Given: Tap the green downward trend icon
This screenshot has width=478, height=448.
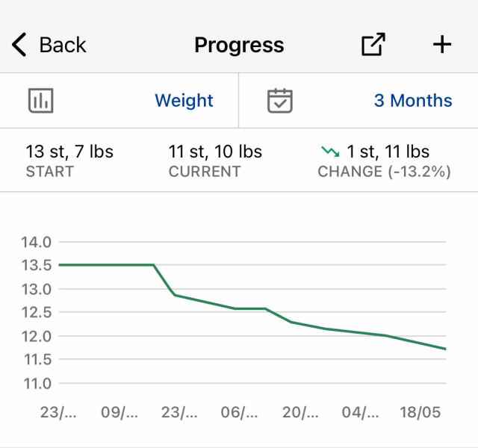Looking at the screenshot, I should pyautogui.click(x=330, y=152).
